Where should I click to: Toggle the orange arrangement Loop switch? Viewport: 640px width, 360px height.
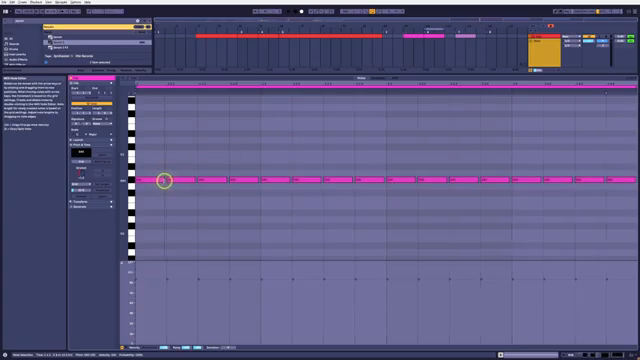tap(372, 11)
